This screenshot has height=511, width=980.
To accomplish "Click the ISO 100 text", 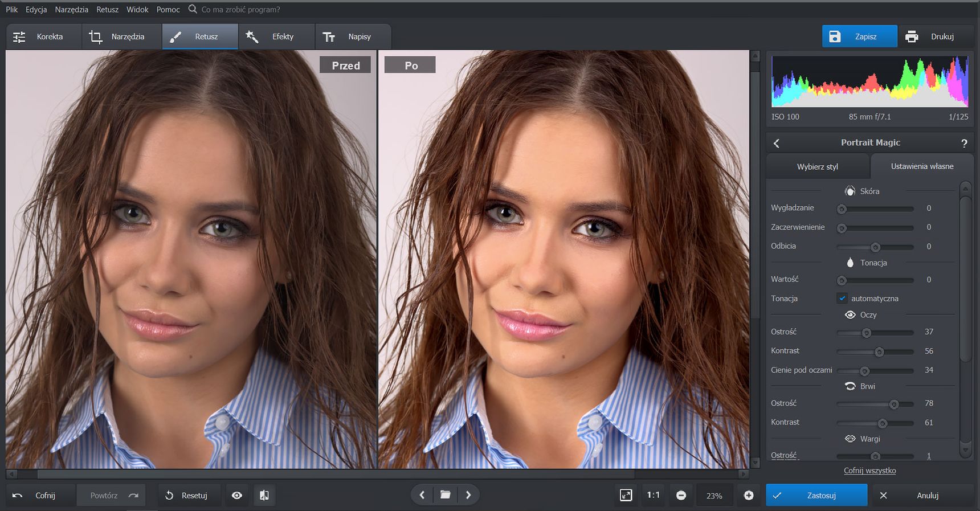I will click(x=785, y=117).
